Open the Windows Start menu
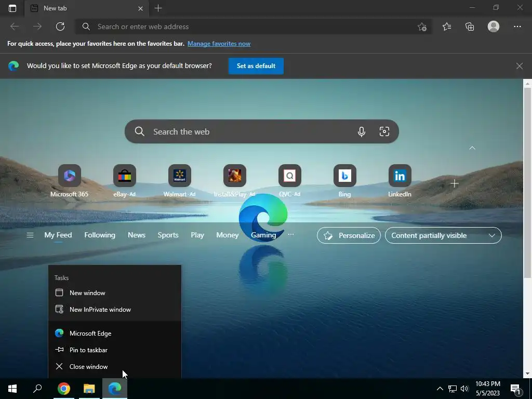 click(x=12, y=389)
